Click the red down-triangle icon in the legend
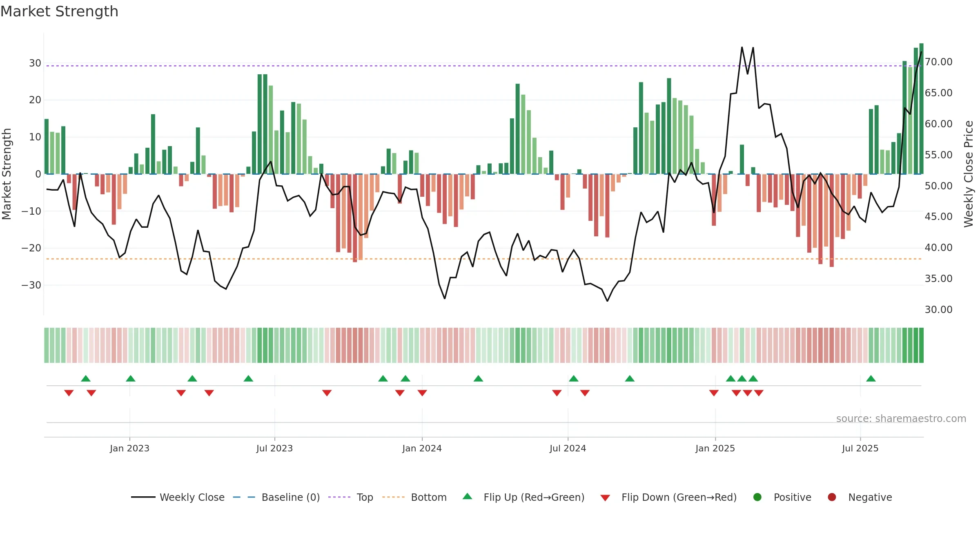 pyautogui.click(x=605, y=498)
